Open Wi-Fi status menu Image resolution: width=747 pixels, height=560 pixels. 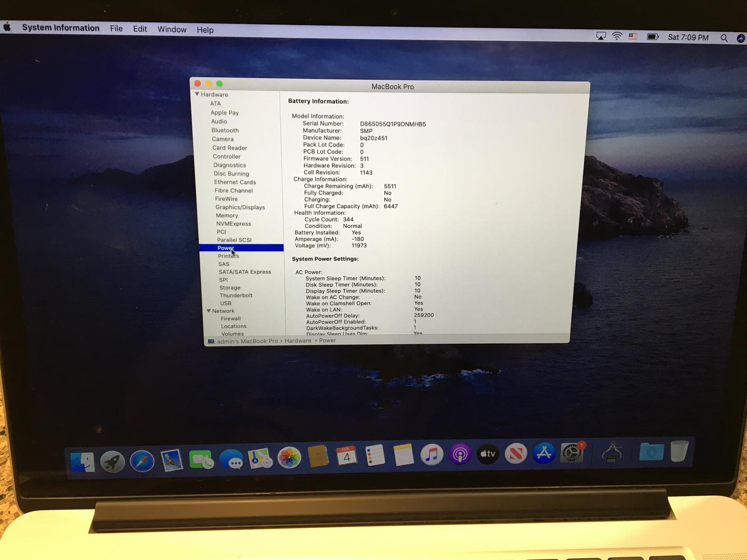(x=617, y=36)
